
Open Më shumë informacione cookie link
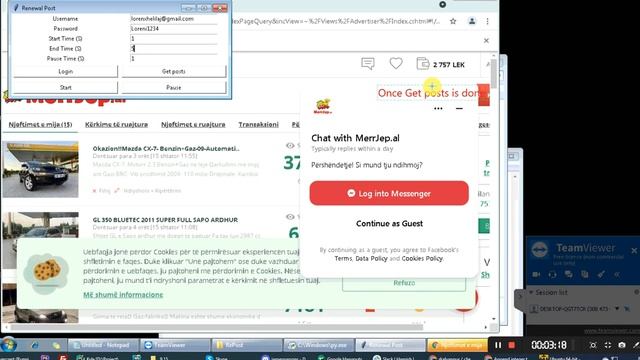pyautogui.click(x=123, y=295)
